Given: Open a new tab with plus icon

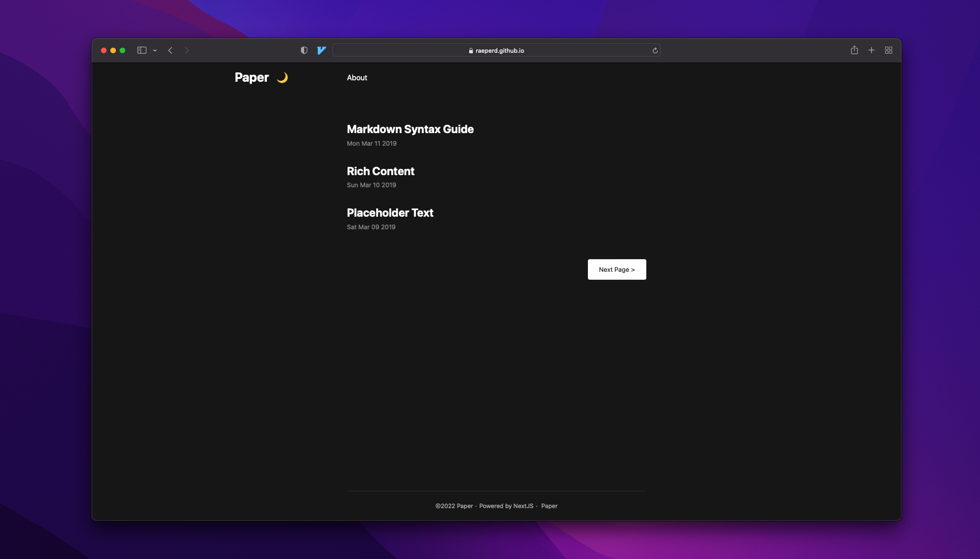Looking at the screenshot, I should (872, 50).
